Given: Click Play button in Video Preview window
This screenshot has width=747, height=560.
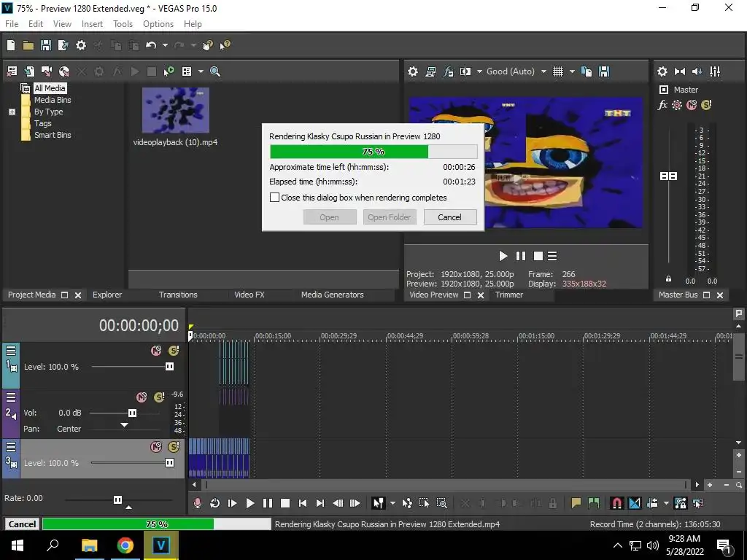Looking at the screenshot, I should (x=503, y=256).
